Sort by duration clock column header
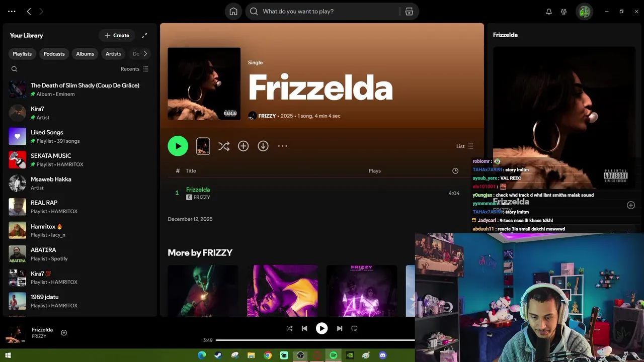This screenshot has width=644, height=362. [x=455, y=171]
